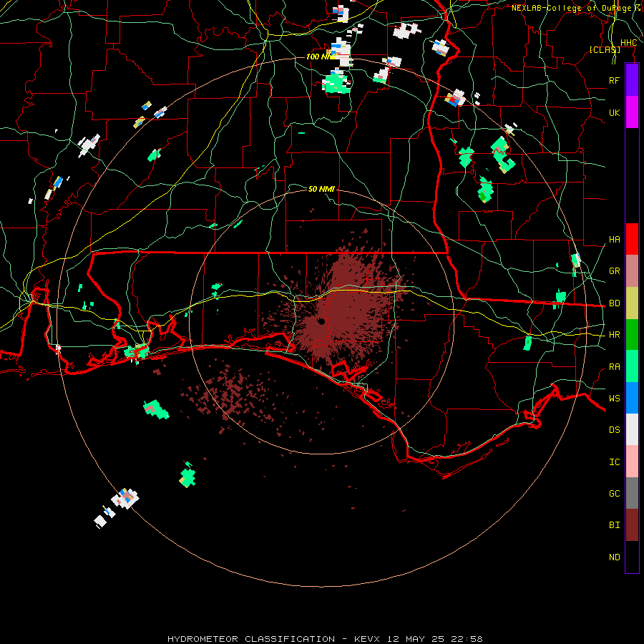Click the HYDROMETEOR CLASSIFICATION title text

251,639
